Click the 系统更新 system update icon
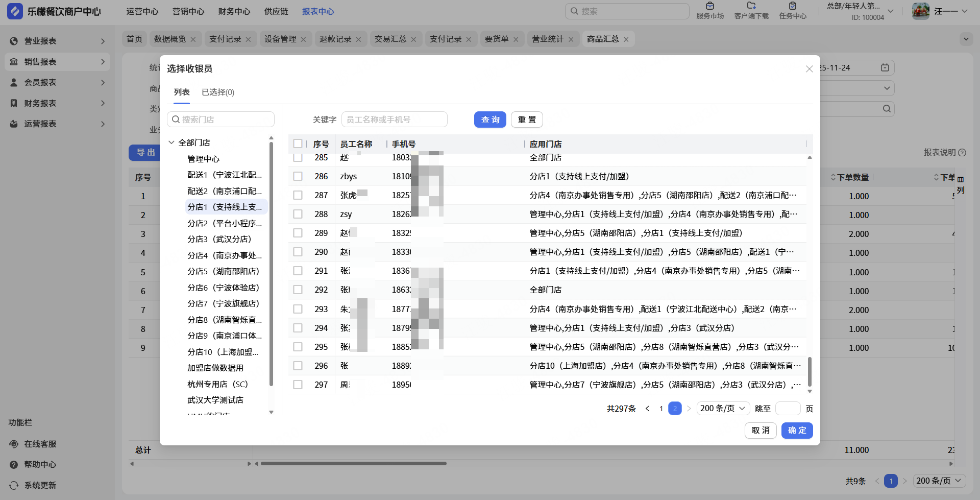Screen dimensions: 980x500 click(14, 485)
